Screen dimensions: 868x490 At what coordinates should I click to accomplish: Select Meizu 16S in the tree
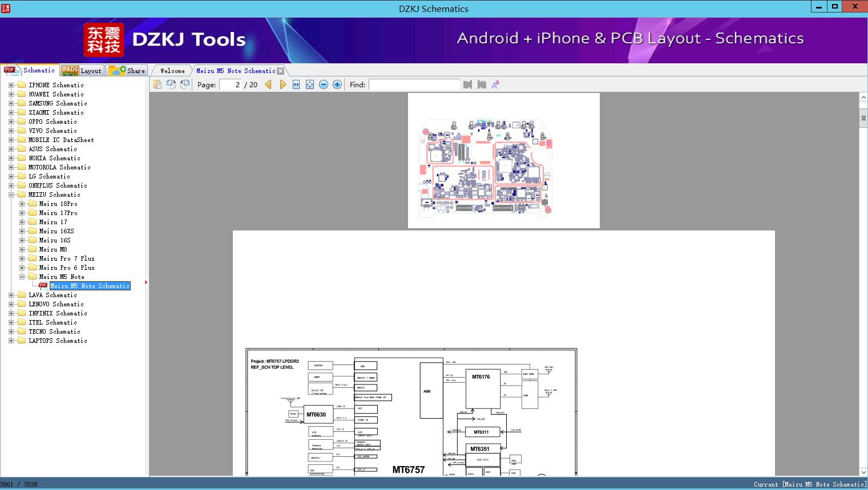(55, 240)
